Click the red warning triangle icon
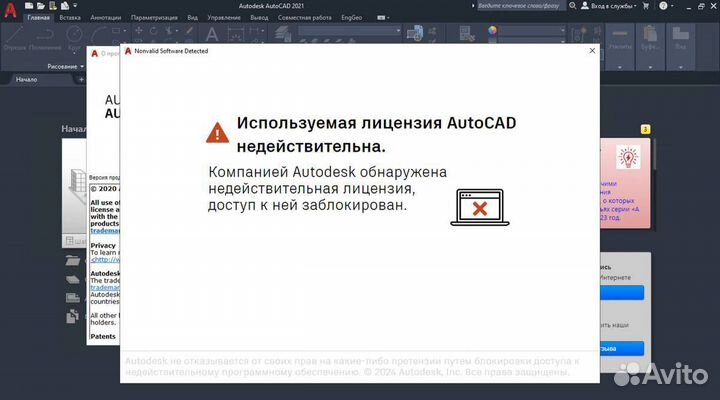The image size is (720, 400). 216,131
